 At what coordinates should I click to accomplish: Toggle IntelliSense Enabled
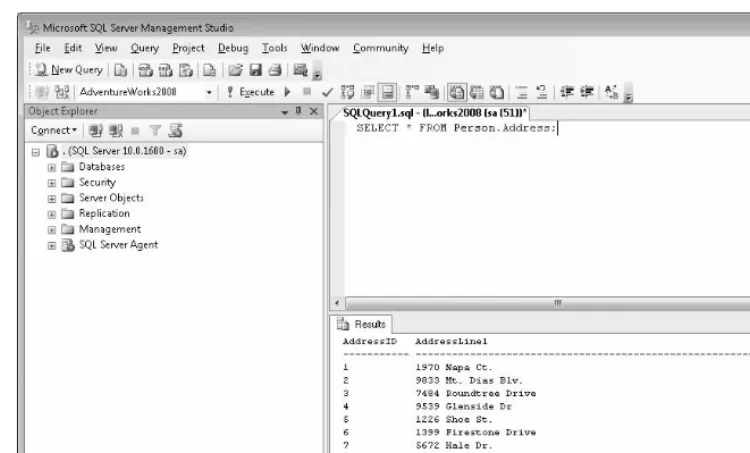[x=387, y=92]
